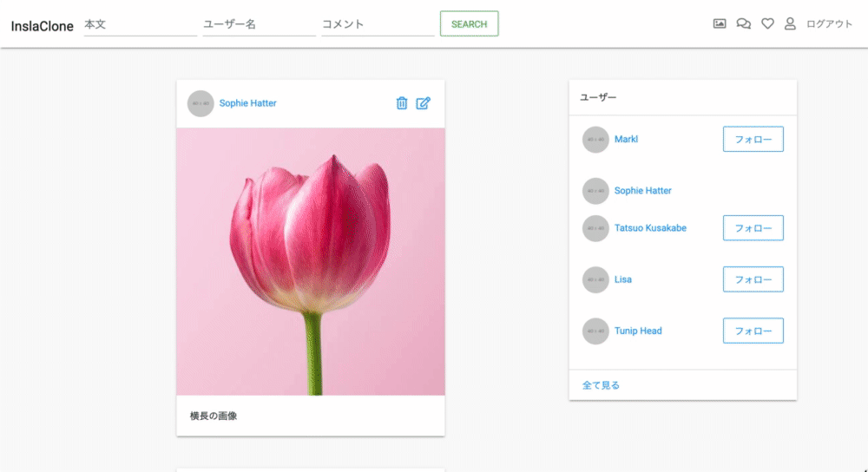
Task: Click the 横長の画像 post caption
Action: (214, 416)
